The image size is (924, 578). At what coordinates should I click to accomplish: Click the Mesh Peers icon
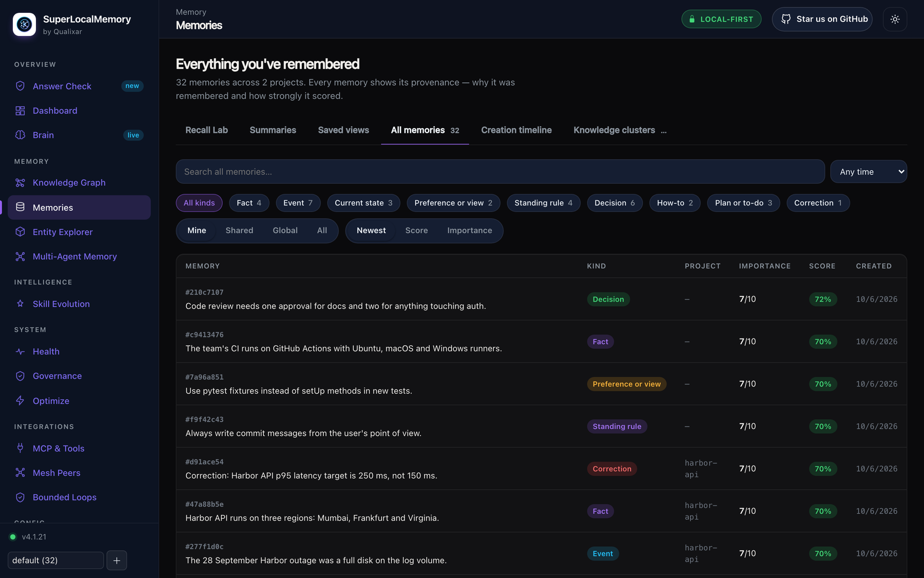click(20, 473)
